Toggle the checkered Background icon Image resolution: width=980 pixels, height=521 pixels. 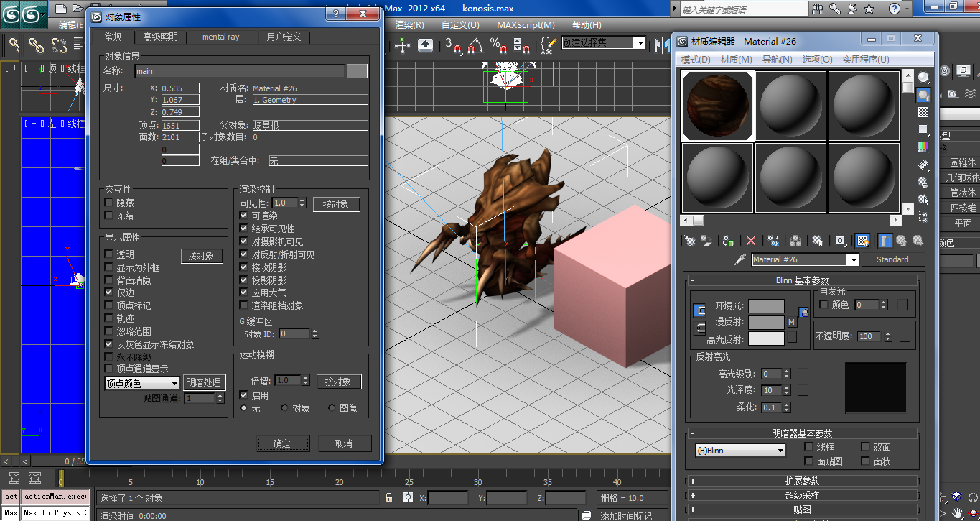click(x=923, y=112)
